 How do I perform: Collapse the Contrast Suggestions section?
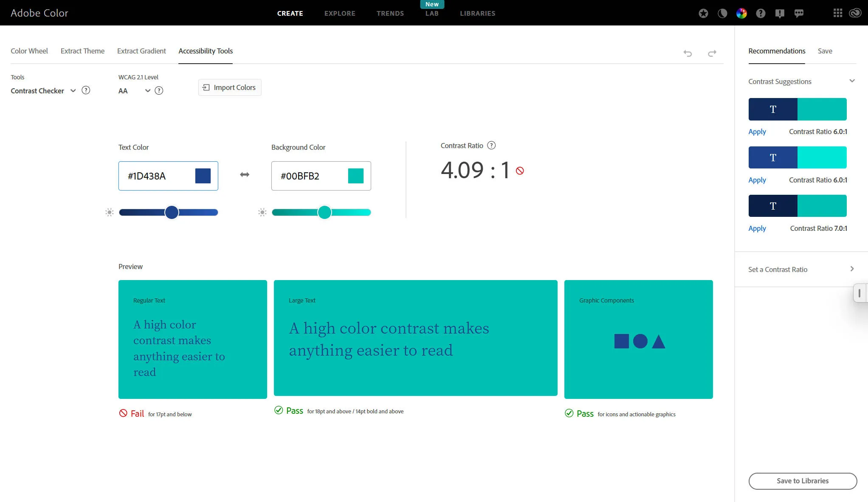[852, 81]
